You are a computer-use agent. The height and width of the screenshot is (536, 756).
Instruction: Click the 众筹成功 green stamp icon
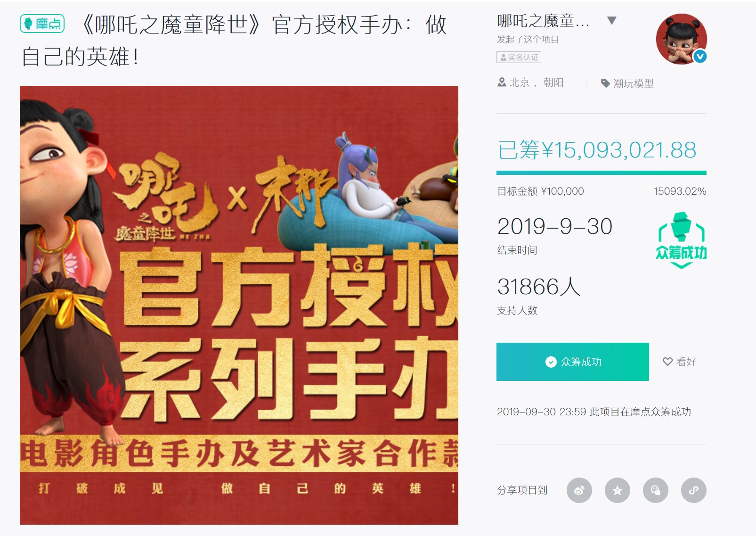click(x=681, y=240)
